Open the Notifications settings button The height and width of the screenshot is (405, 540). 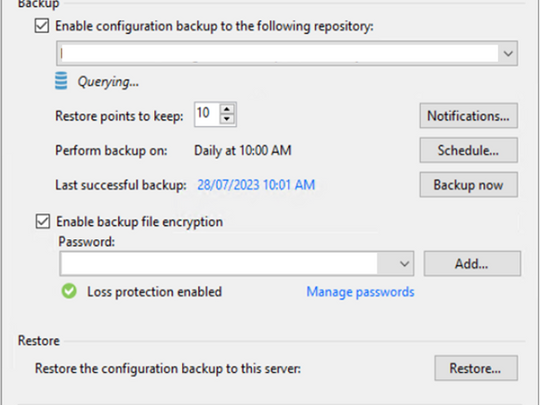[468, 116]
